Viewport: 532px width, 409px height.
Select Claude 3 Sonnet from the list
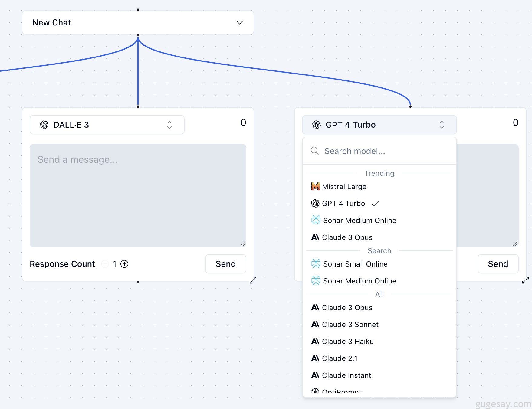379,325
